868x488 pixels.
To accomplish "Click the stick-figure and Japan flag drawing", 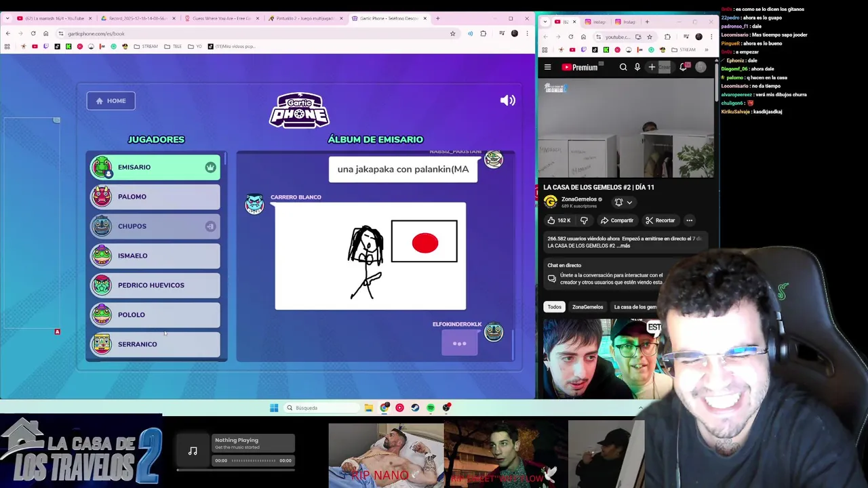I will [x=370, y=256].
